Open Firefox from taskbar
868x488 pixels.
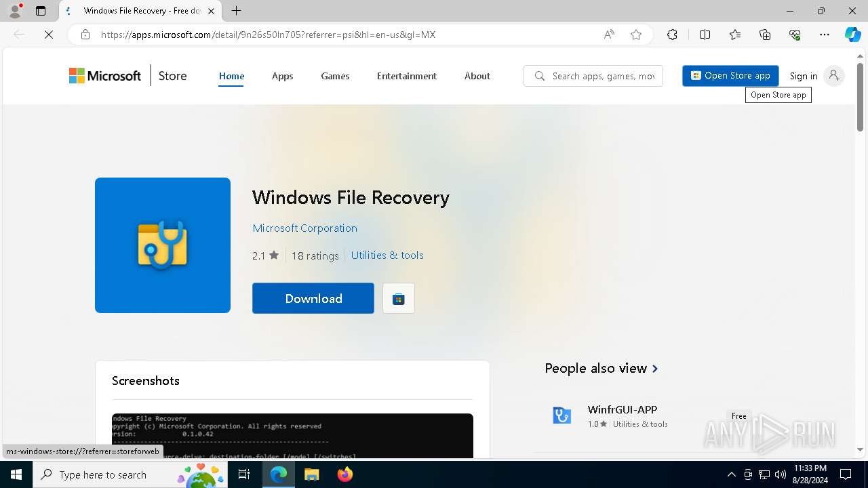pos(344,474)
